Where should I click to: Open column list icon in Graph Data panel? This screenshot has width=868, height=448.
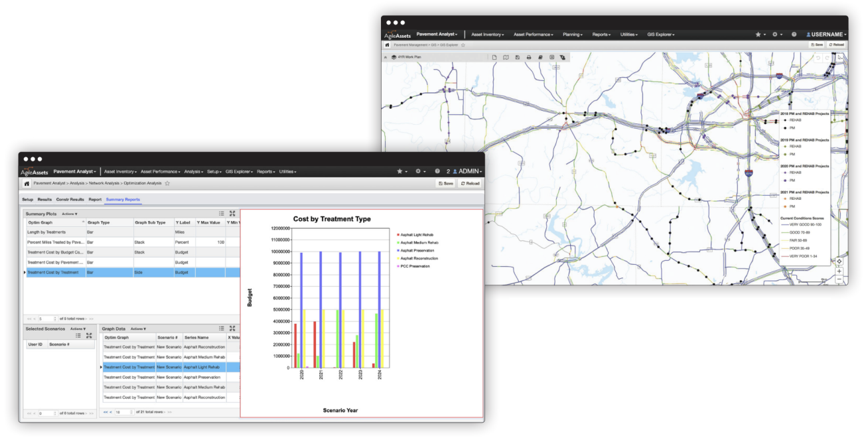[x=221, y=328]
